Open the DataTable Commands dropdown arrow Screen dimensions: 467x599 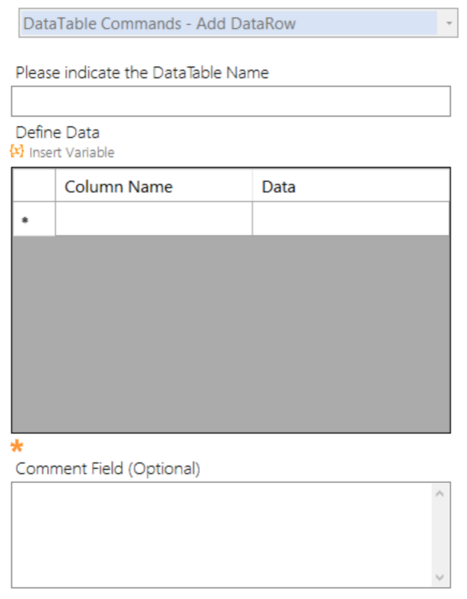click(x=449, y=23)
